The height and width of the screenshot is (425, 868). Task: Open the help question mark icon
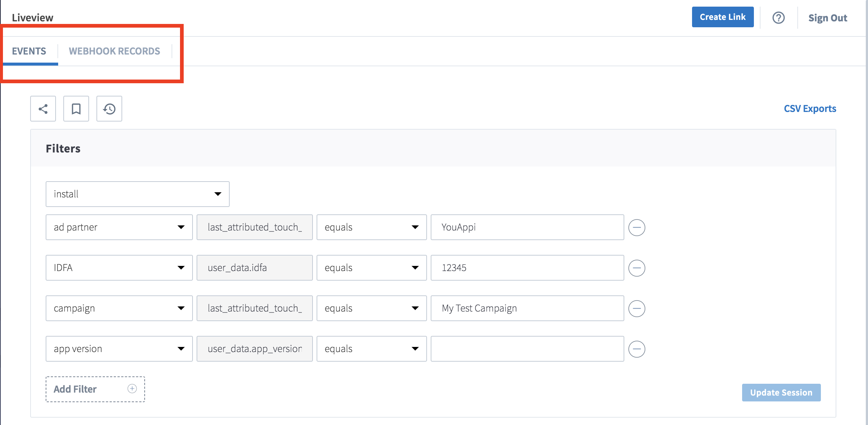click(x=778, y=18)
